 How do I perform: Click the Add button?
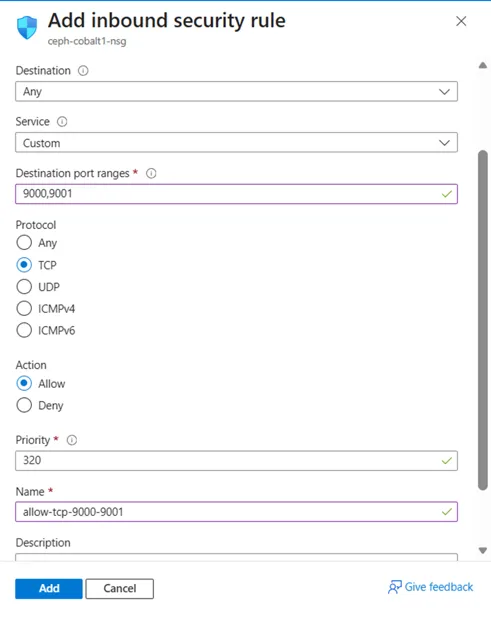[49, 589]
